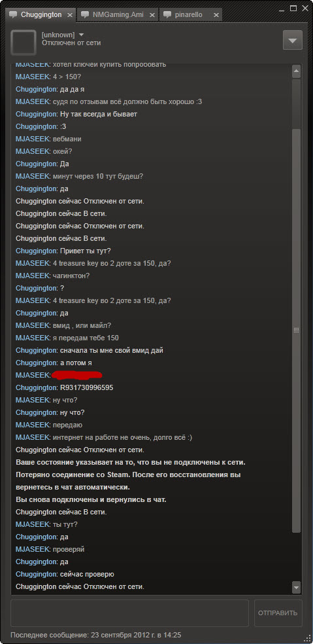
Task: Click the scrollbar up arrow
Action: point(296,71)
